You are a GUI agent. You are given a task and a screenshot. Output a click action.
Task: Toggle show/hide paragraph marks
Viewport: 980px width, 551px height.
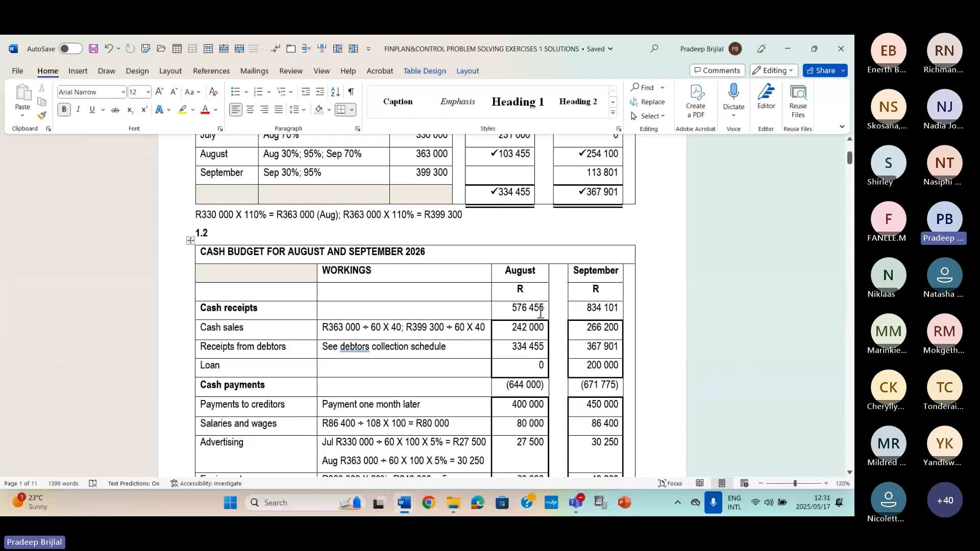[x=351, y=92]
